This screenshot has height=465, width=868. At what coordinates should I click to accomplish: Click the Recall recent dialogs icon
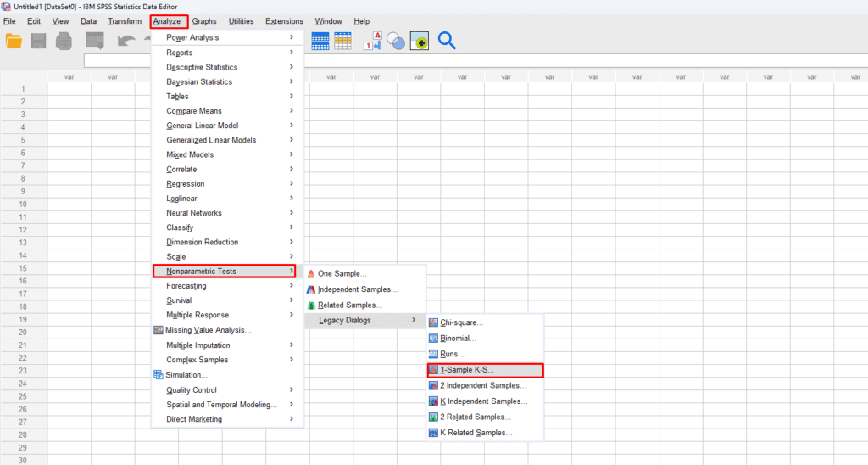point(95,41)
